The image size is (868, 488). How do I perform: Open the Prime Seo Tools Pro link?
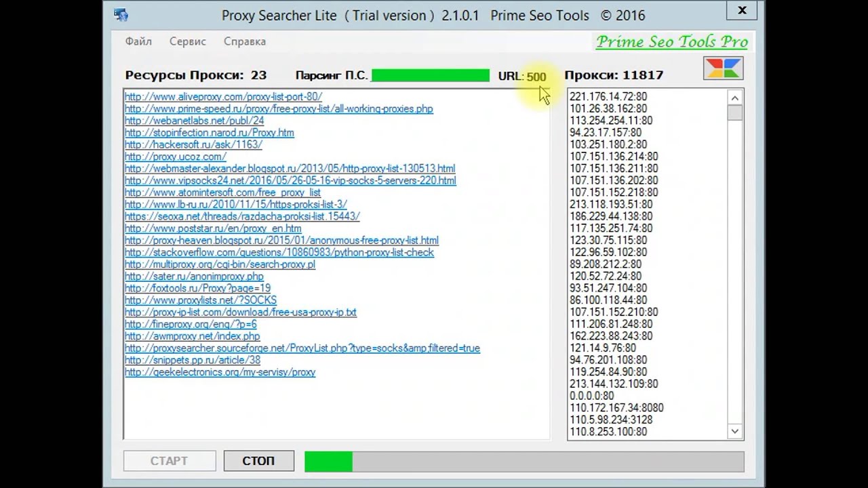[672, 42]
